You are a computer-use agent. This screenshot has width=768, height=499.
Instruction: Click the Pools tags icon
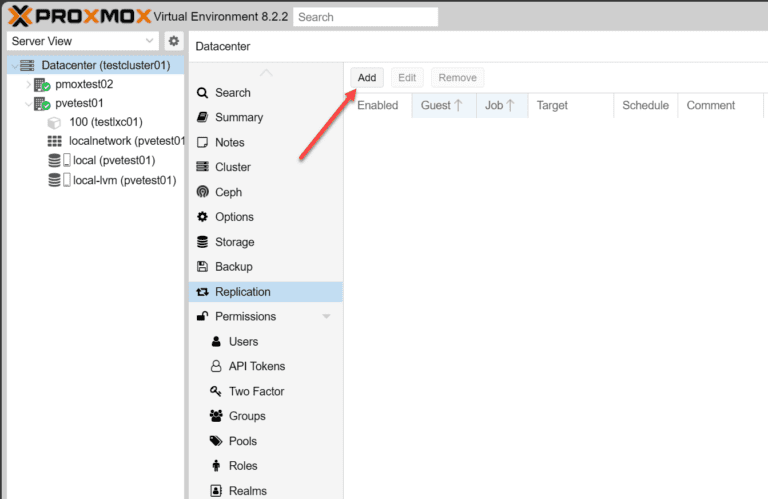click(216, 441)
